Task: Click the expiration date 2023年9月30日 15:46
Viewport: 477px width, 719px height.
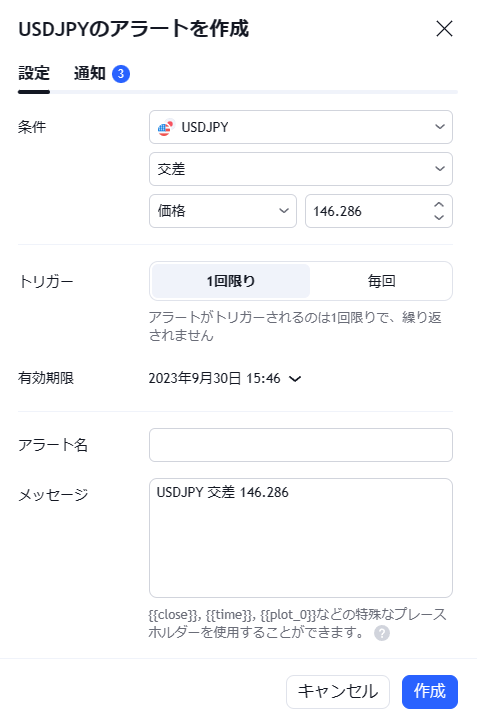Action: click(x=214, y=378)
